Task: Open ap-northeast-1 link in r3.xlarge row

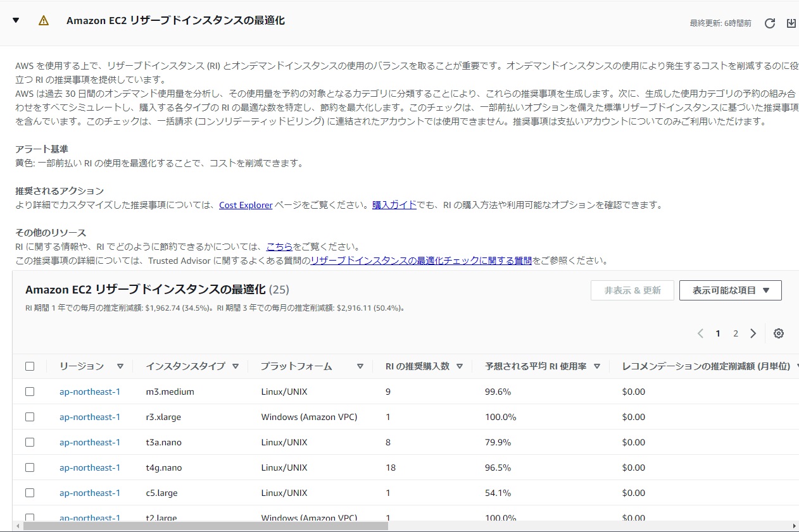Action: pyautogui.click(x=90, y=417)
